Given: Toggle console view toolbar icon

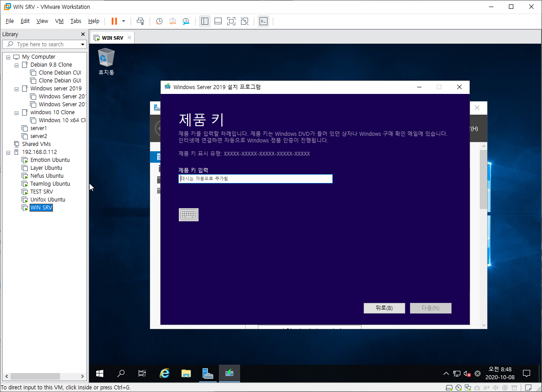Looking at the screenshot, I should pyautogui.click(x=263, y=21).
